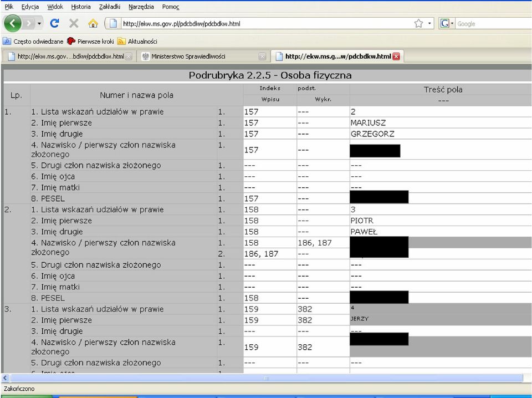Click the Numer i nazwa pola header
Viewport: 532px width, 398px height.
click(x=136, y=95)
